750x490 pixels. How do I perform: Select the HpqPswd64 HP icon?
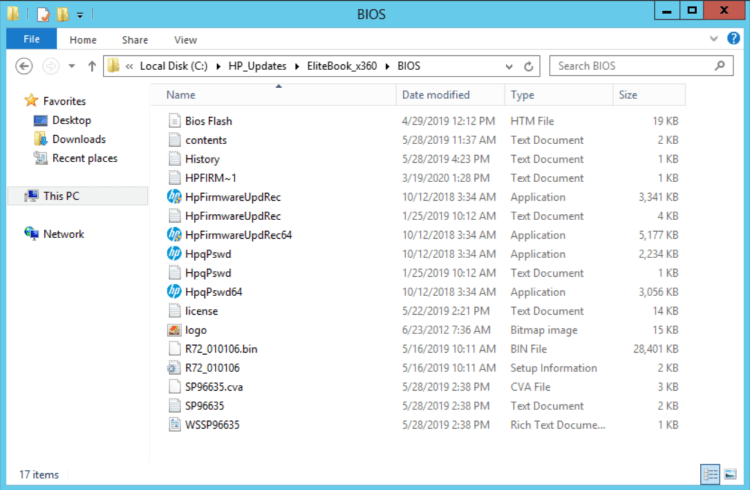point(174,291)
